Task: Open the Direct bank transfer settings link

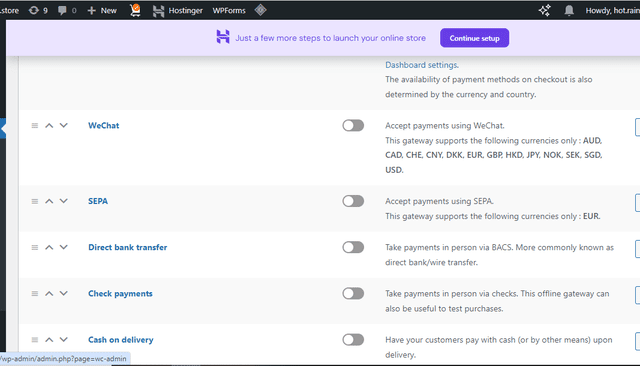Action: 127,247
